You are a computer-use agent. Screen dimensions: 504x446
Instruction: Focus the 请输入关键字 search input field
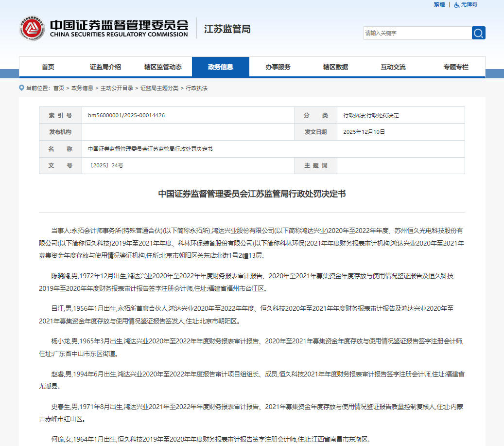click(417, 33)
